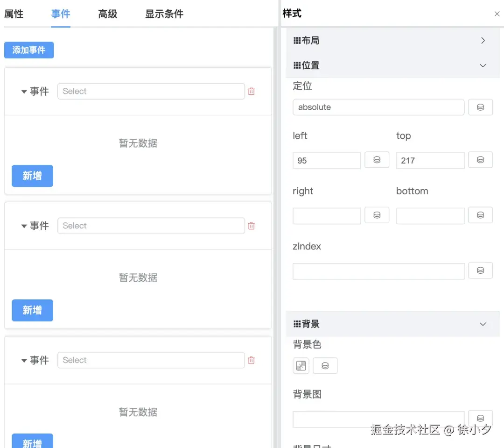This screenshot has width=504, height=448.
Task: Open data binding for the 定位 field
Action: pyautogui.click(x=480, y=107)
